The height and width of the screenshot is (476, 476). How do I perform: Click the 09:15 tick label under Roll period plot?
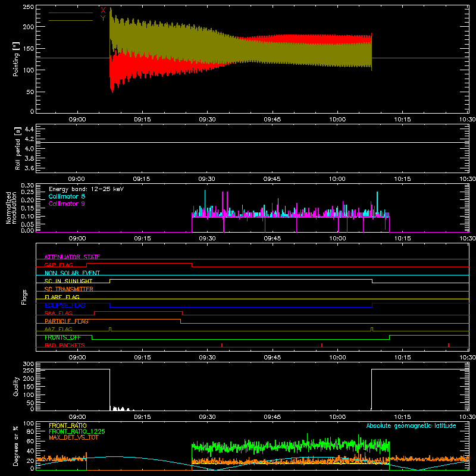(x=142, y=179)
